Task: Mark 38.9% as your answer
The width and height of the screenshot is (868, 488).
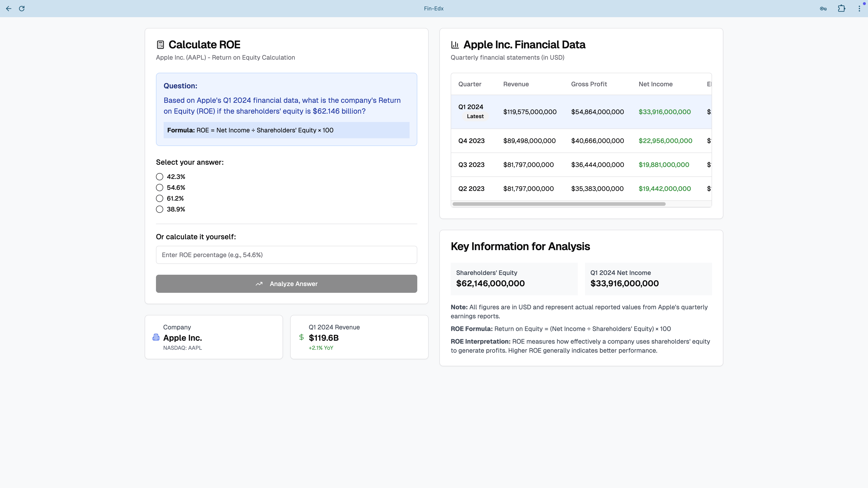Action: click(x=160, y=209)
